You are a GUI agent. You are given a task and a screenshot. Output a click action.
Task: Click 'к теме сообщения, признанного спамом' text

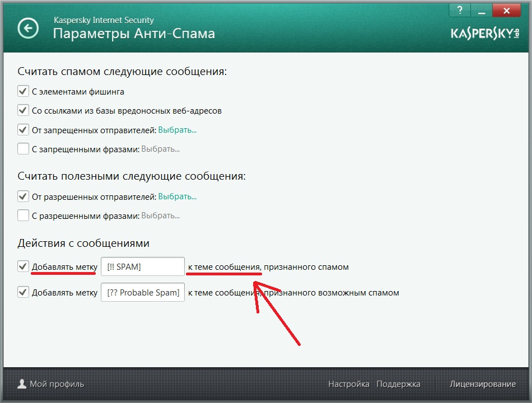click(x=268, y=267)
